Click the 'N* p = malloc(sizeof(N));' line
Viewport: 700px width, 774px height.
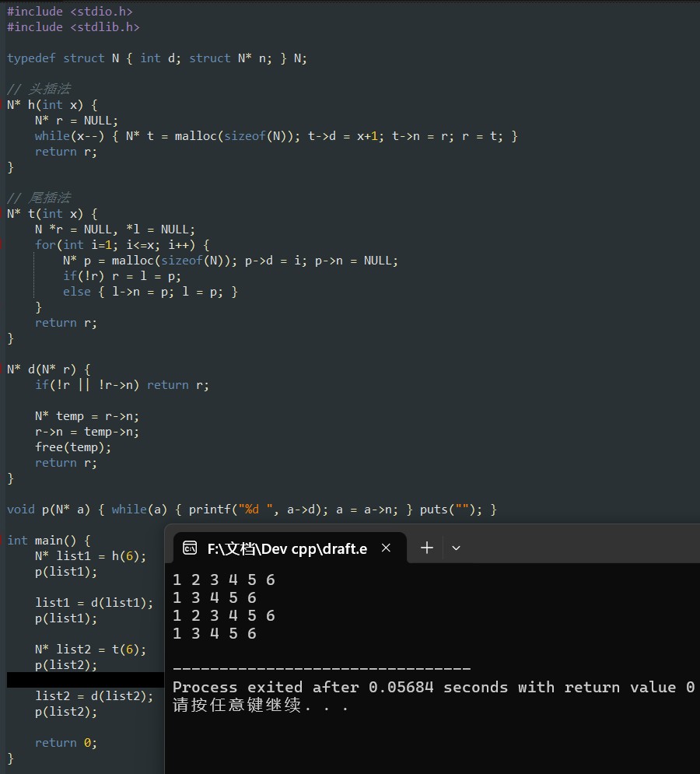[230, 261]
